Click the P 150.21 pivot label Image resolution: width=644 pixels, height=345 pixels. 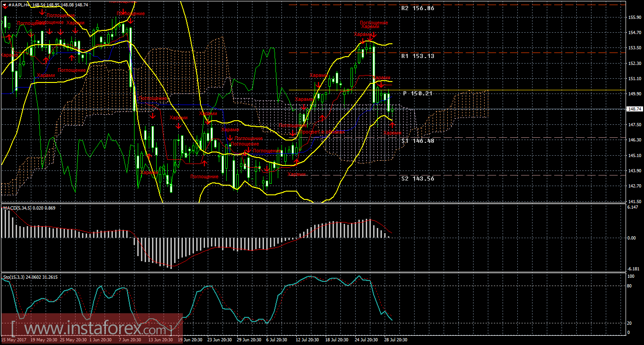pos(417,94)
